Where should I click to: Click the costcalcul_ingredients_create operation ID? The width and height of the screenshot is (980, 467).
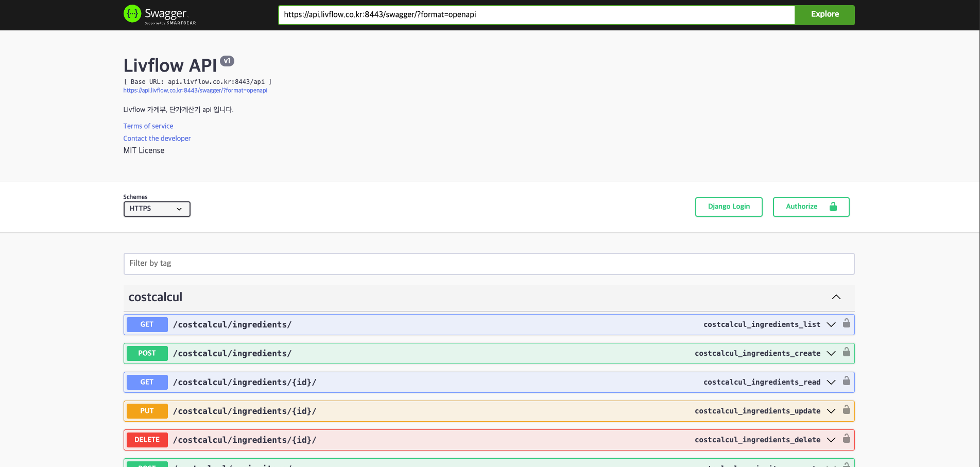coord(758,353)
